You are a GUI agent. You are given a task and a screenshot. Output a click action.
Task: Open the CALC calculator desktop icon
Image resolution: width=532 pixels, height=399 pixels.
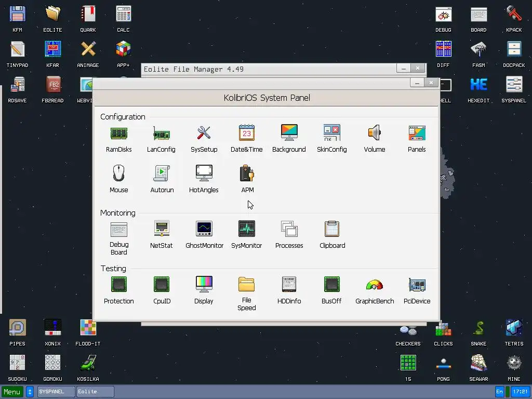click(123, 14)
